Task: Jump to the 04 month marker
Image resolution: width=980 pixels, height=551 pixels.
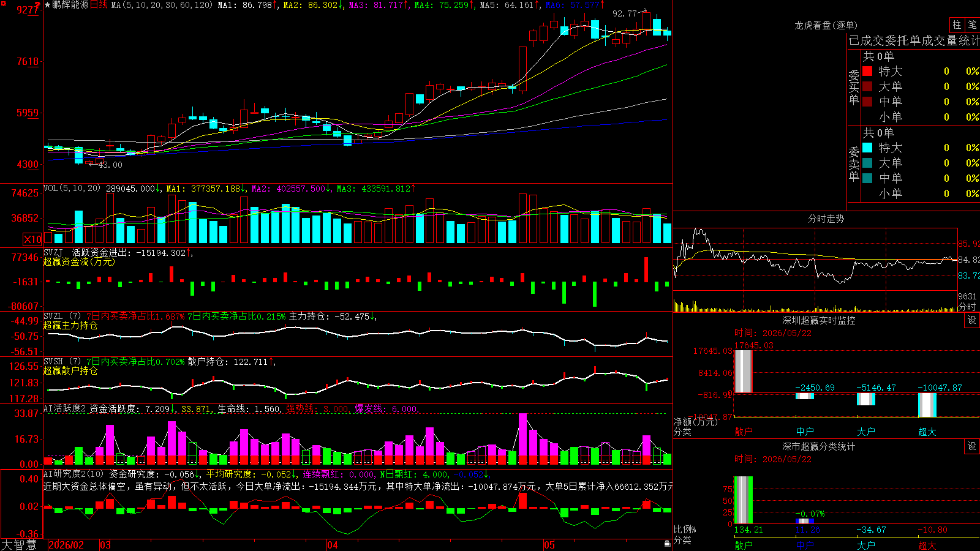Action: 332,545
